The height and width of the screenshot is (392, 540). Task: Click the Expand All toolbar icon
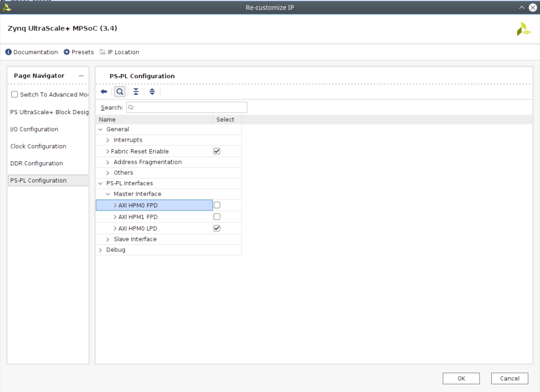pos(152,92)
